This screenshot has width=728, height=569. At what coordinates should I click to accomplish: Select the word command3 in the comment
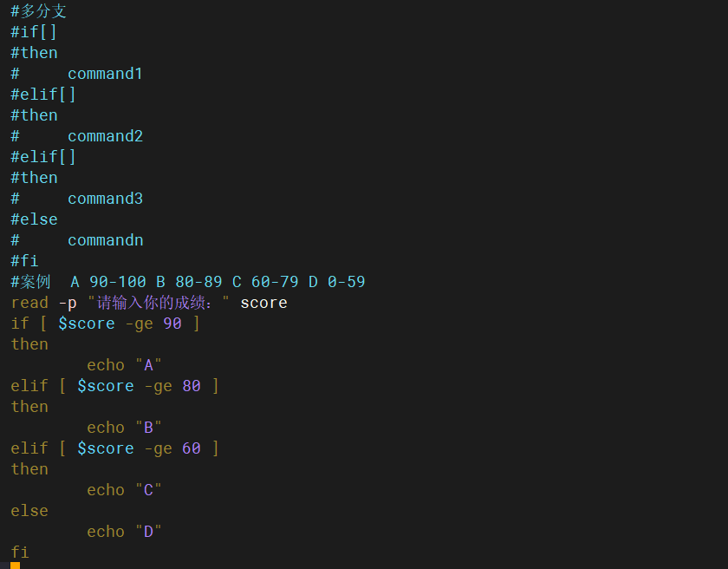point(106,199)
